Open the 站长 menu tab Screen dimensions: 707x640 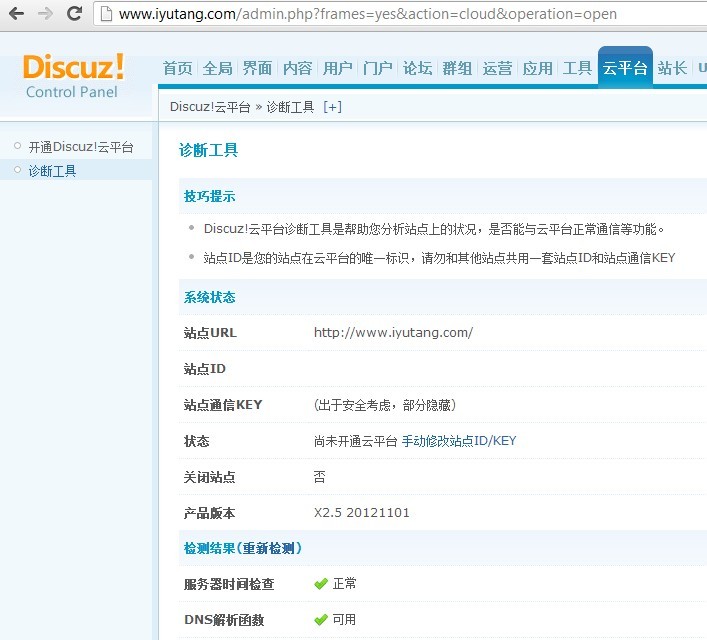coord(672,69)
